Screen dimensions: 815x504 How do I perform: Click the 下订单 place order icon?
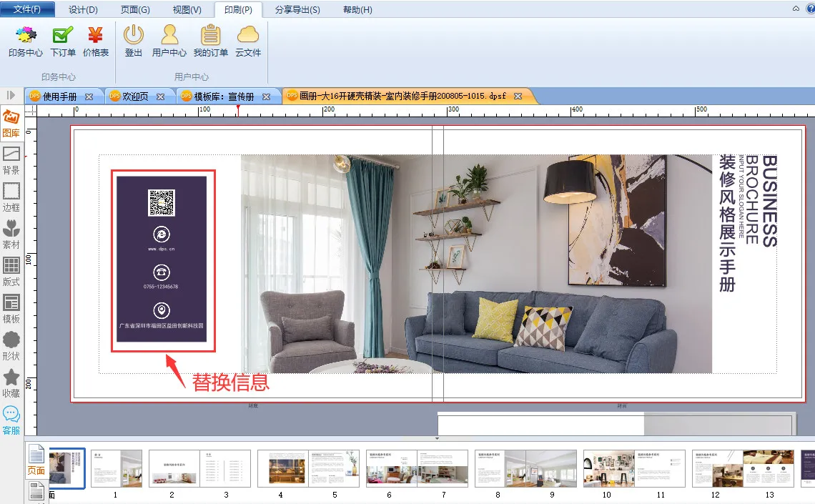pyautogui.click(x=63, y=41)
